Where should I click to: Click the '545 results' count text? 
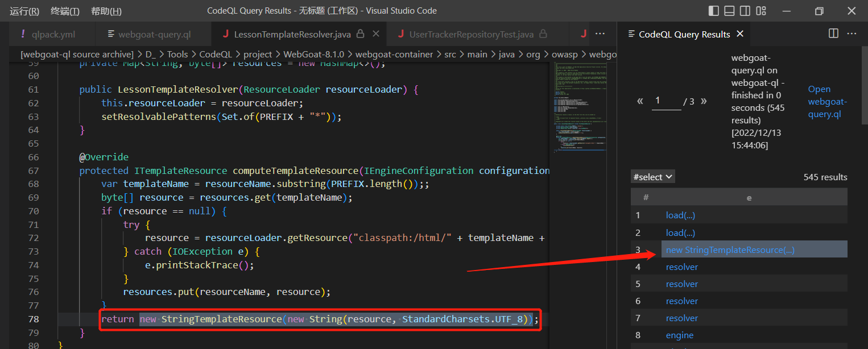pos(825,177)
